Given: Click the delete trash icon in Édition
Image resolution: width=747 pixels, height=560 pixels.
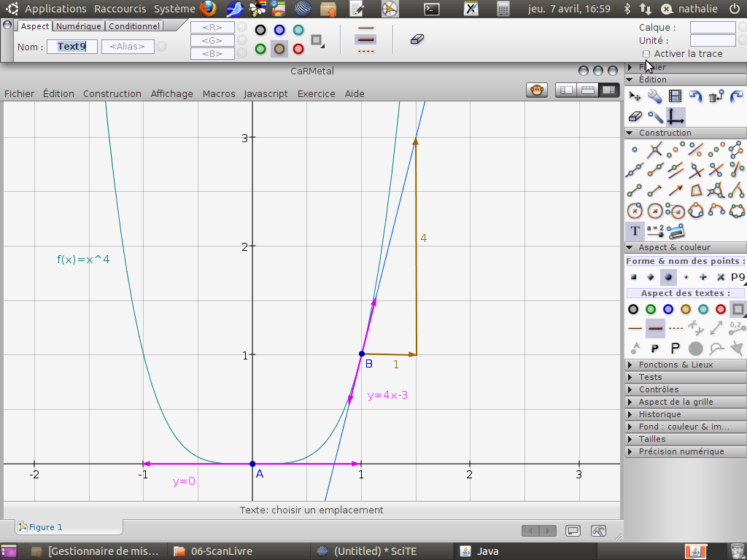Looking at the screenshot, I should click(716, 96).
